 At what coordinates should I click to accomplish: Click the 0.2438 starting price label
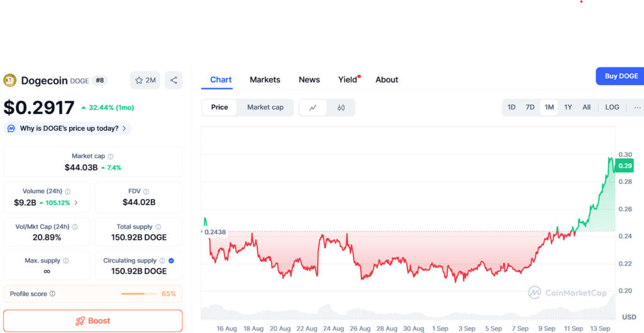coord(215,232)
